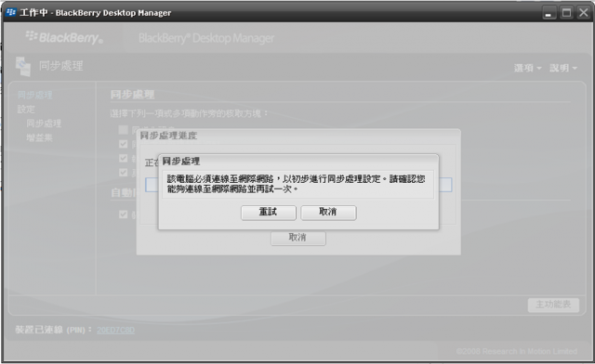Screen dimensions: 595x364
Task: Select 同步處理 under 設定 in sidebar
Action: [x=44, y=123]
